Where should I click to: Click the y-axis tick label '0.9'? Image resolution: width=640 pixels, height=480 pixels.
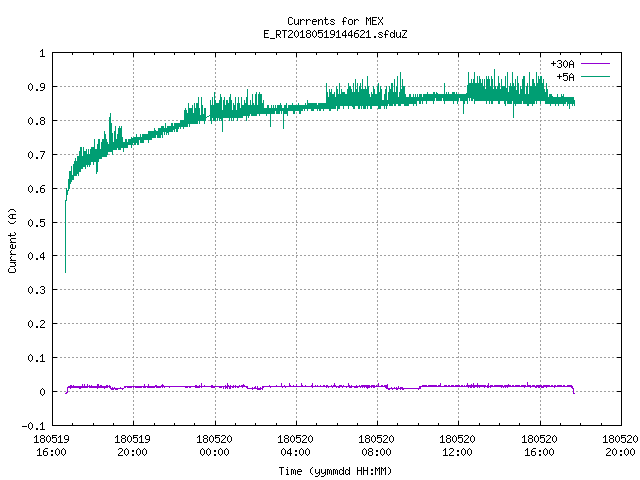point(36,87)
